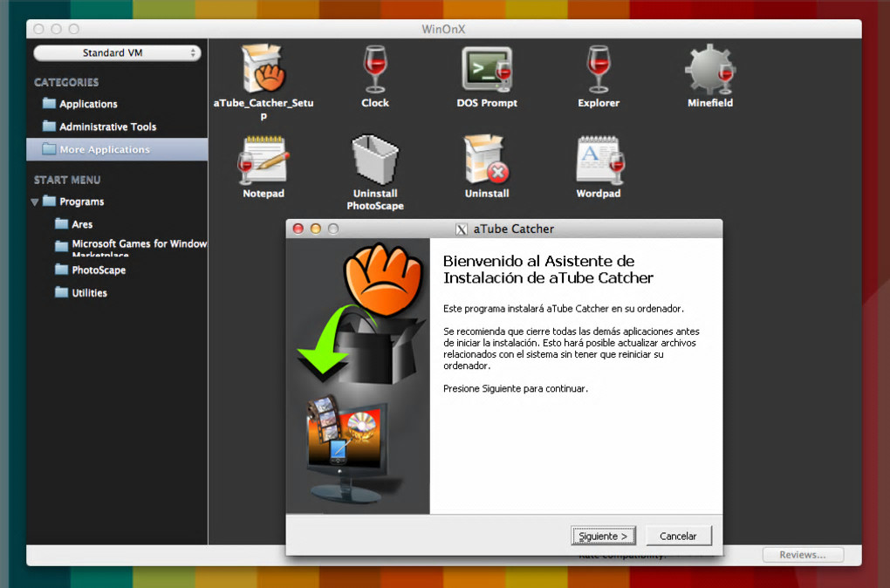Minimize the aTube Catcher installer window
Screen dimensions: 890x588
click(x=316, y=229)
